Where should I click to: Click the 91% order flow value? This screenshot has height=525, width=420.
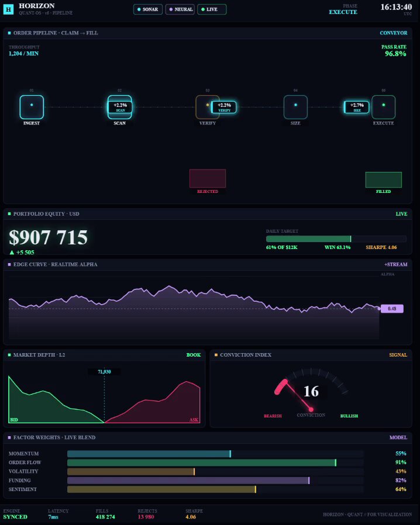point(401,462)
